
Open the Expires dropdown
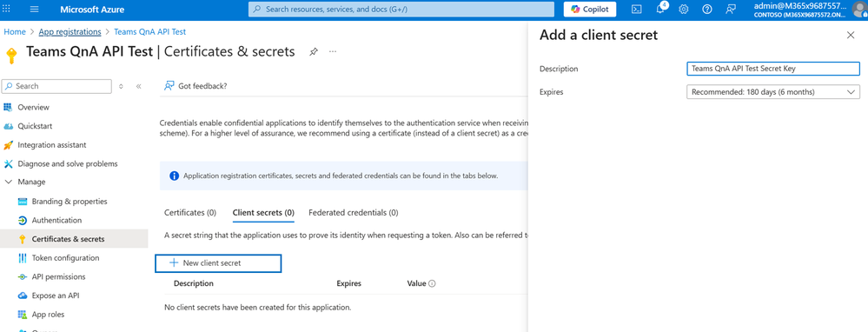pyautogui.click(x=772, y=92)
